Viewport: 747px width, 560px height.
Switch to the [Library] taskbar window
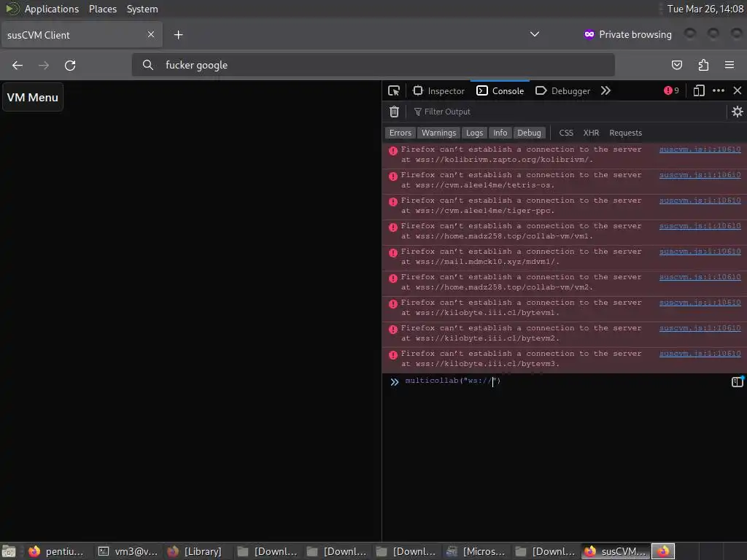pyautogui.click(x=195, y=551)
